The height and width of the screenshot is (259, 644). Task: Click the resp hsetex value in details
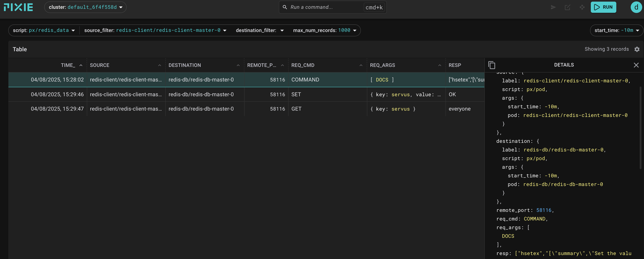click(x=573, y=253)
